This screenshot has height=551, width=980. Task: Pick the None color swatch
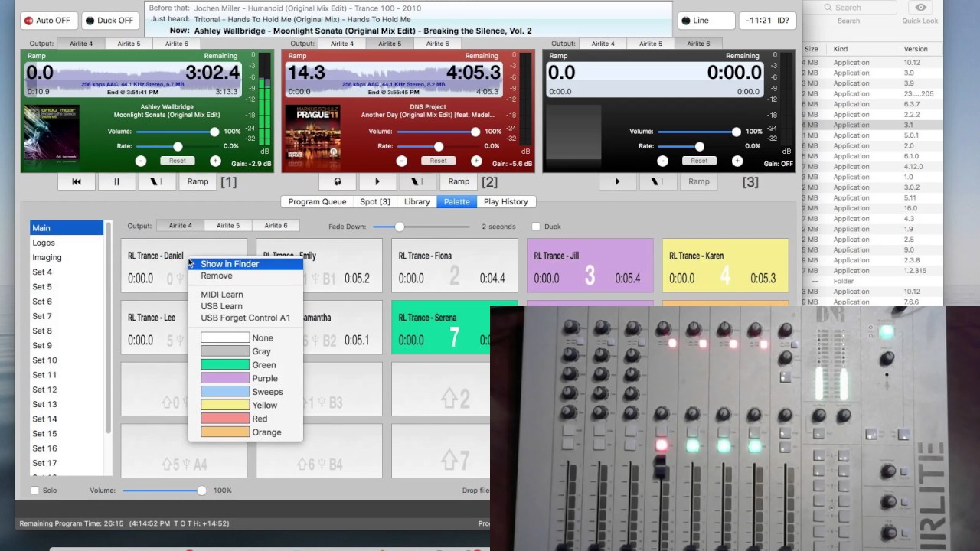(225, 337)
